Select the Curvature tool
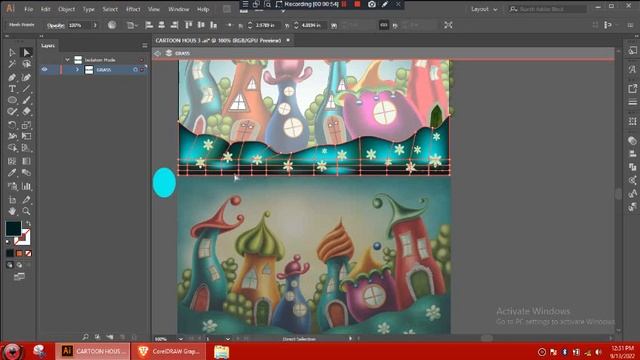Viewport: 640px width, 360px height. (27, 77)
